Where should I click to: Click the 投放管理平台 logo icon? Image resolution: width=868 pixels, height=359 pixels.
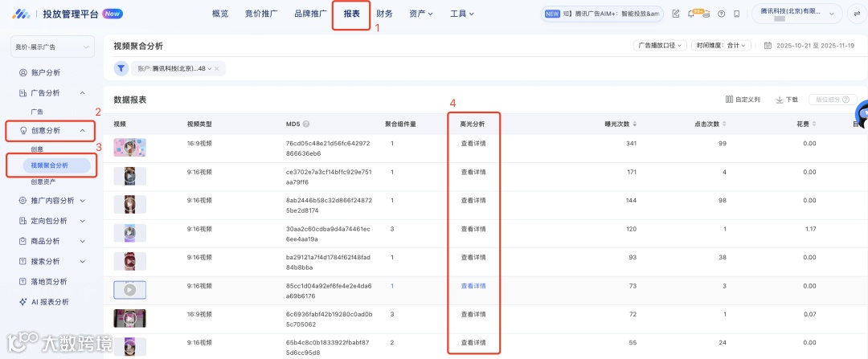point(23,14)
